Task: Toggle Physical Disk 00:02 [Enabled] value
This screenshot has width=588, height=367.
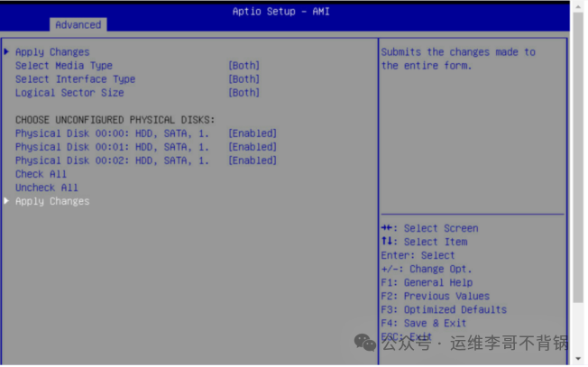Action: coord(253,161)
